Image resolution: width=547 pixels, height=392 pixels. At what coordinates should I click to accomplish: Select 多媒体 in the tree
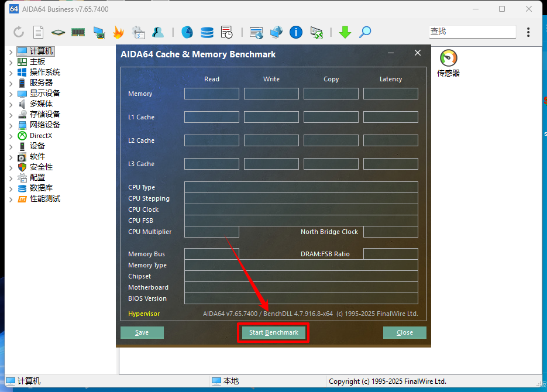(41, 104)
